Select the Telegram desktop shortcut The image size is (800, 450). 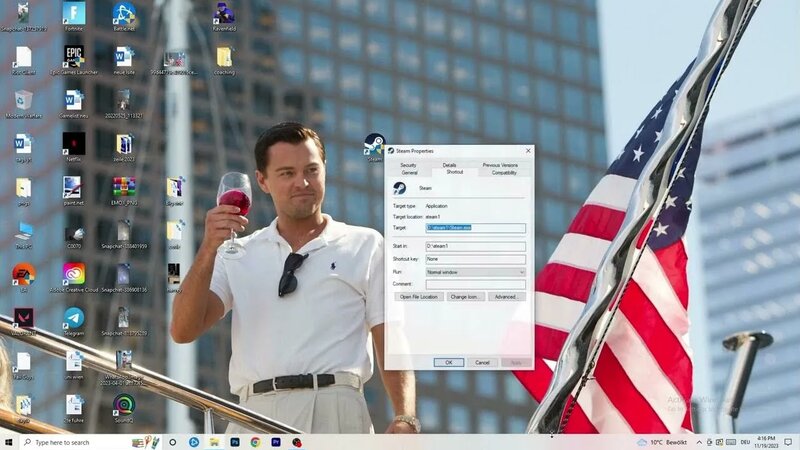74,321
